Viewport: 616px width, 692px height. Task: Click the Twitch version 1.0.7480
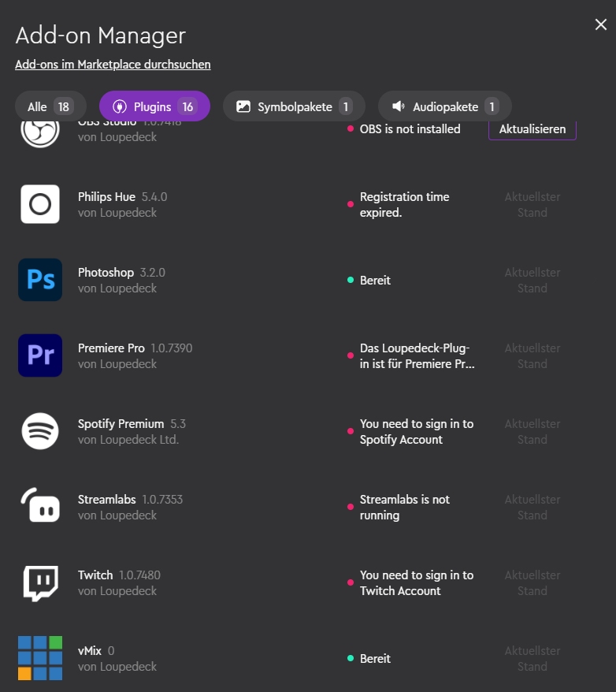(139, 575)
